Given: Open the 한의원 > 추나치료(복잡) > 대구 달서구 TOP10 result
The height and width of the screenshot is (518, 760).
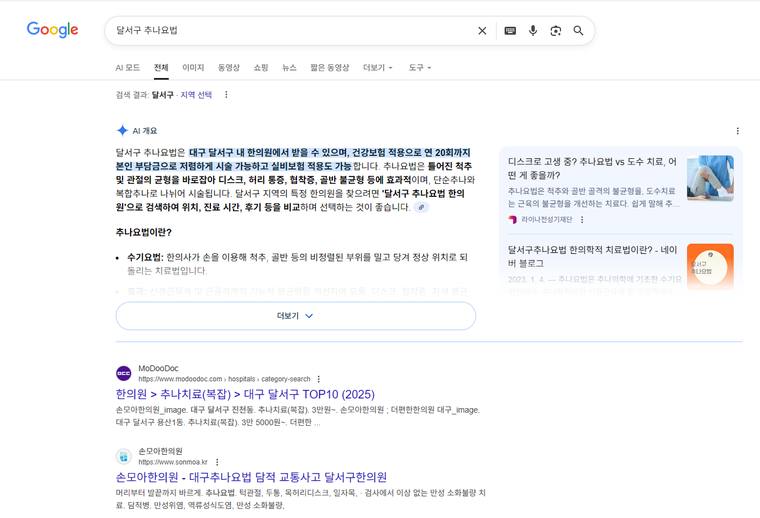Looking at the screenshot, I should (245, 394).
